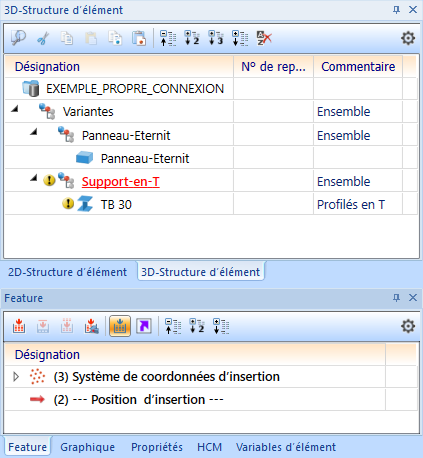The width and height of the screenshot is (423, 458).
Task: Click the Commentaire column header
Action: pos(358,66)
